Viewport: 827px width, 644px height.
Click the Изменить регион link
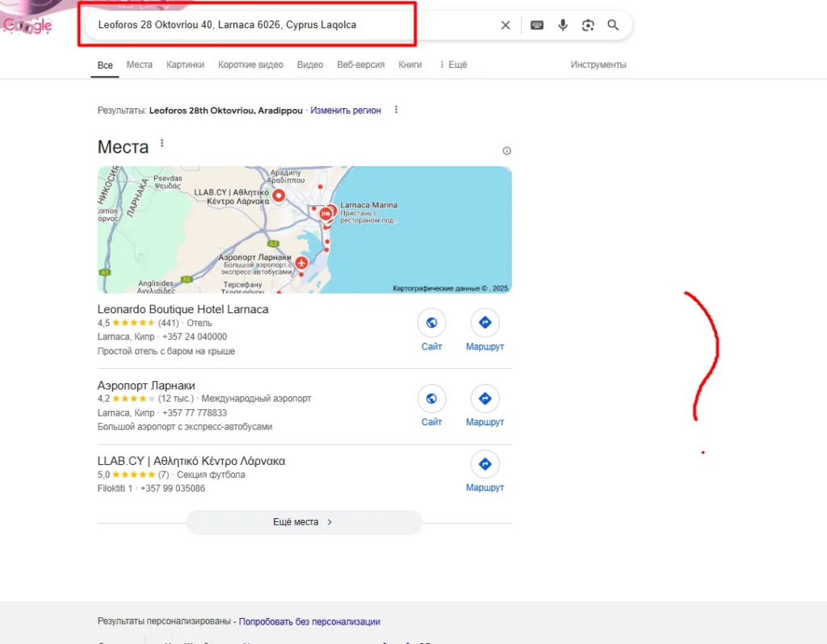(x=346, y=110)
